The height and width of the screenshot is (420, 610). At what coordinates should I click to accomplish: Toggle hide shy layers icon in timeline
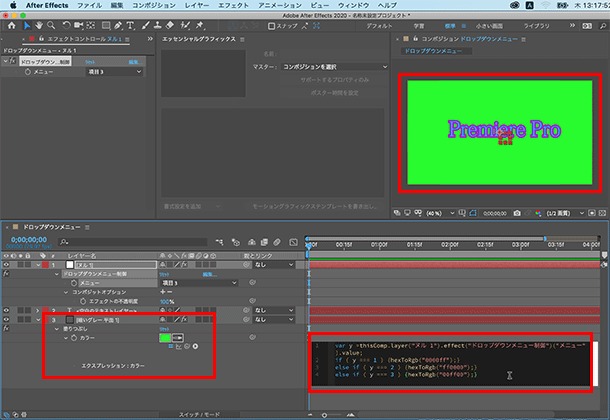[252, 242]
